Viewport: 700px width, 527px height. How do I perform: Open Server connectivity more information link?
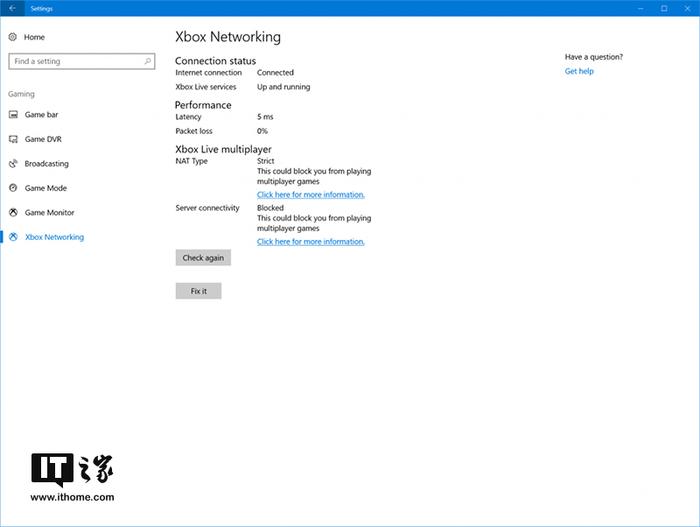311,242
